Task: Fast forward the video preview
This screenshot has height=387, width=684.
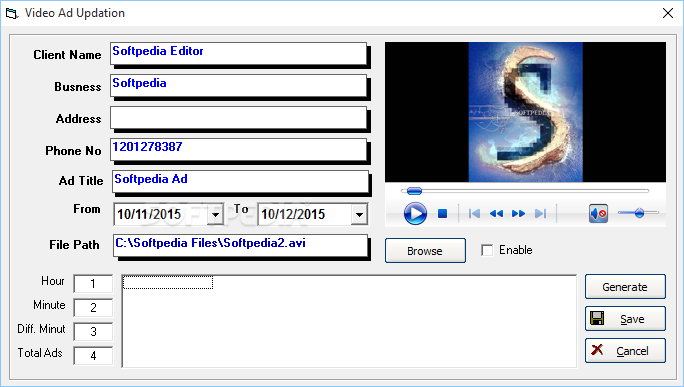Action: pos(518,213)
